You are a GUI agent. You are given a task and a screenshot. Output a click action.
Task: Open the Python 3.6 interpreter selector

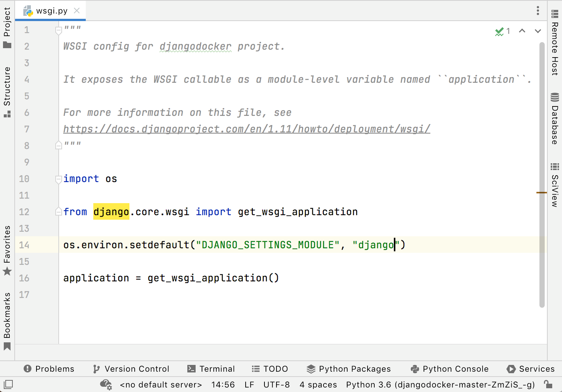pyautogui.click(x=440, y=384)
